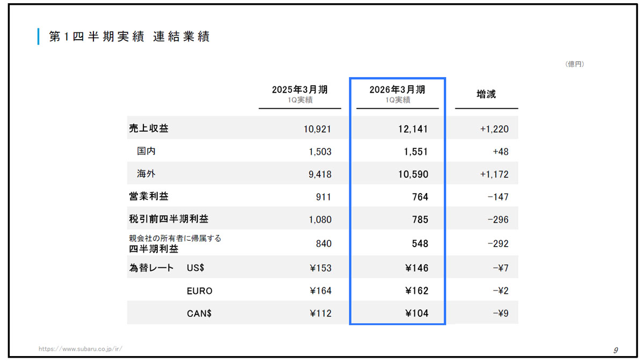This screenshot has height=363, width=644.
Task: Click the value 9,418
Action: click(x=320, y=174)
